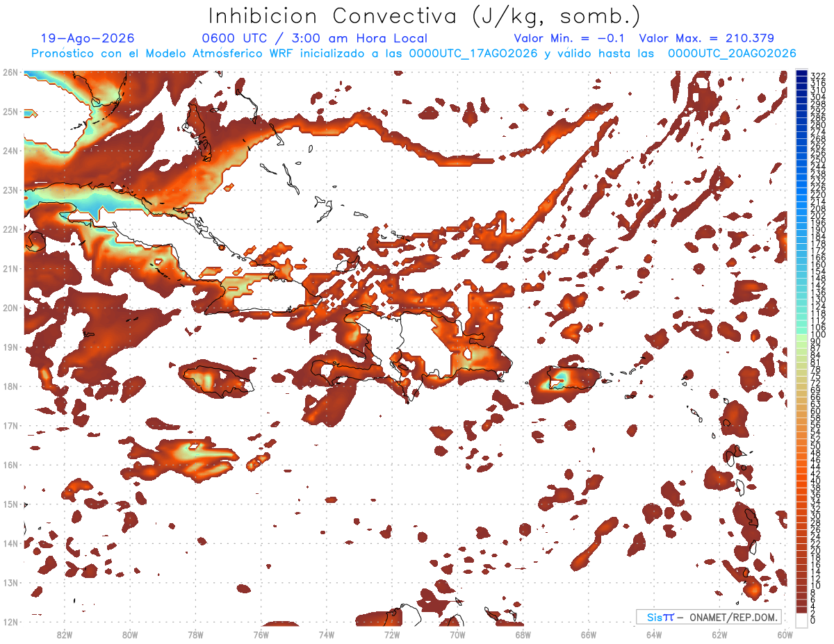
Task: Click the "18N" latitude axis label
Action: pyautogui.click(x=10, y=386)
